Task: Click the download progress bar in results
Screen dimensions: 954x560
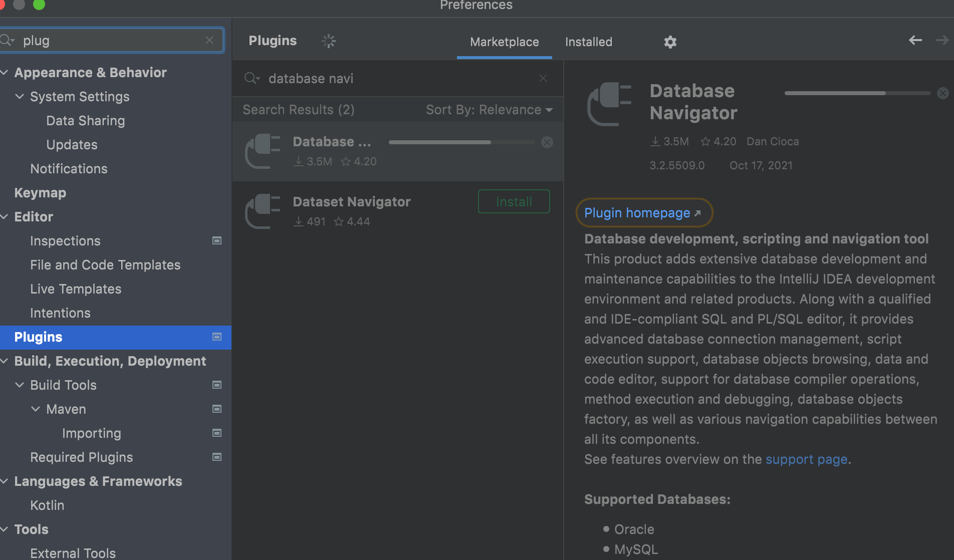Action: [461, 142]
